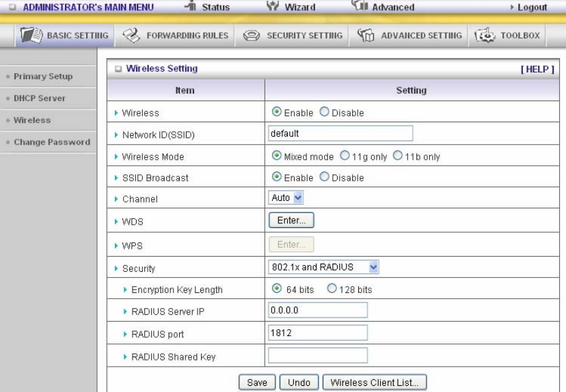Click the Save button
566x392 pixels.
(x=257, y=382)
